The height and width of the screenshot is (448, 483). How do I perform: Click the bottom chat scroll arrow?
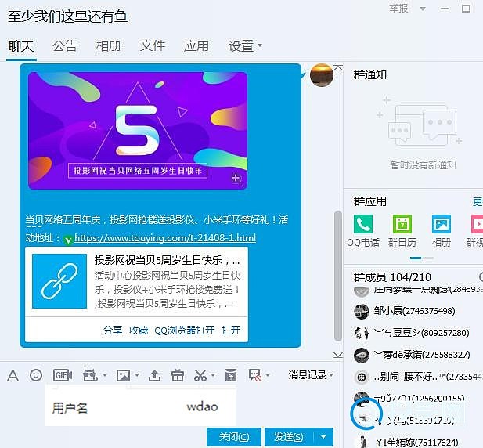(x=338, y=356)
